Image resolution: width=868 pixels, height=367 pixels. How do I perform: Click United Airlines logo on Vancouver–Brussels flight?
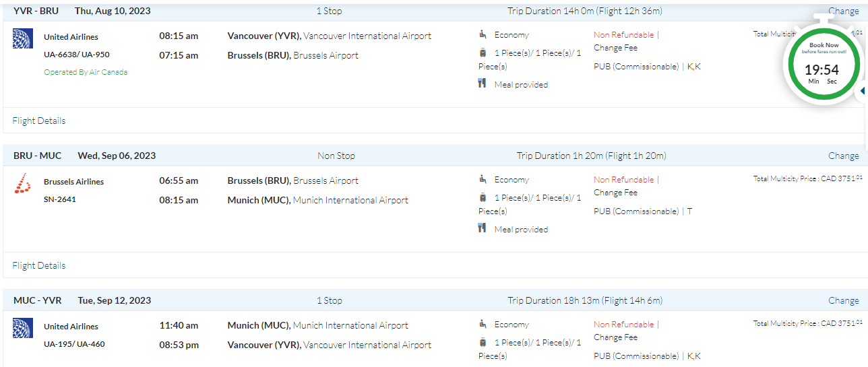click(x=23, y=38)
